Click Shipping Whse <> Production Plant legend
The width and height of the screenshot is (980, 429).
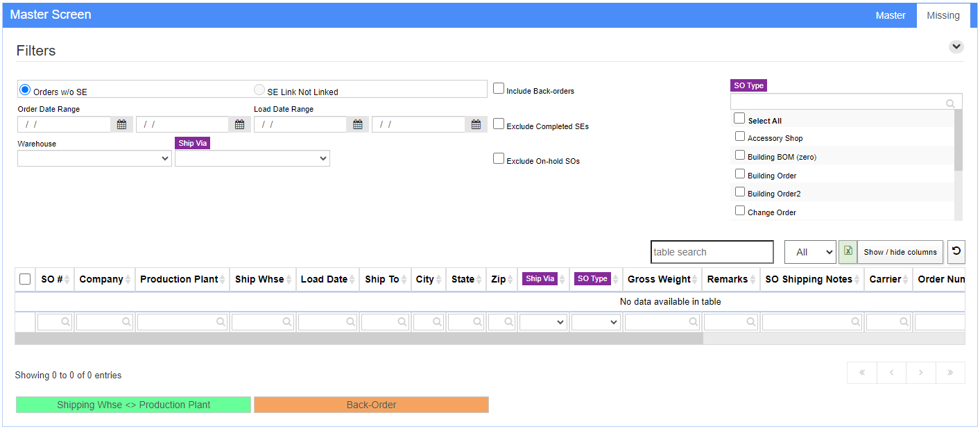click(x=133, y=405)
